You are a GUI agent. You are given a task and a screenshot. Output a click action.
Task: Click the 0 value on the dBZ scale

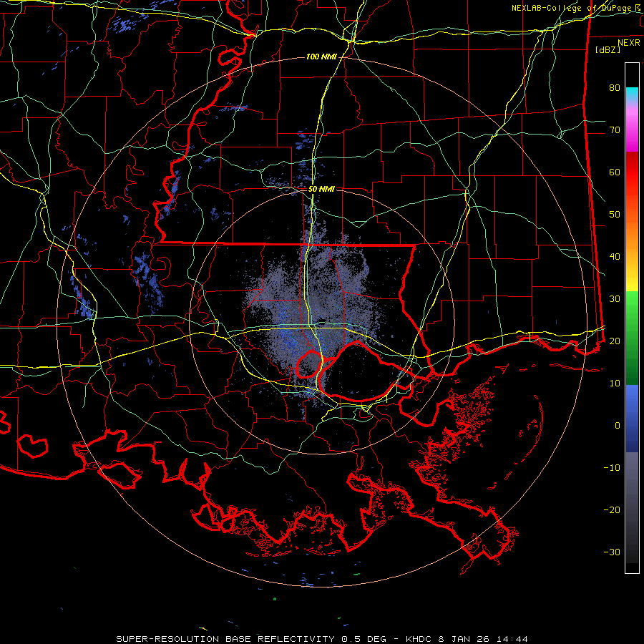618,426
